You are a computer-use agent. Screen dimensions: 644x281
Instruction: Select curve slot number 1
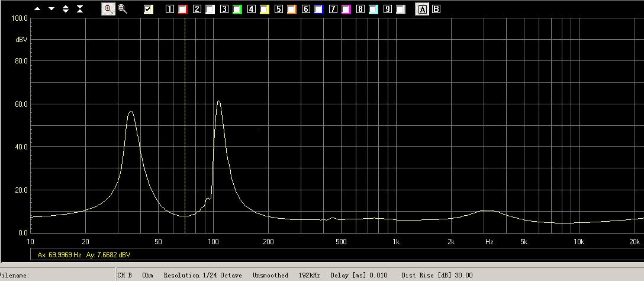coord(170,9)
